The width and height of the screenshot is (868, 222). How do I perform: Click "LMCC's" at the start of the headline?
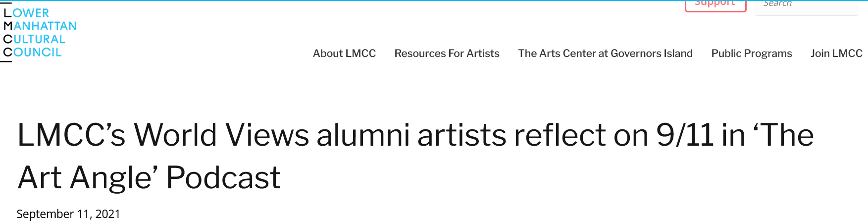coord(71,135)
